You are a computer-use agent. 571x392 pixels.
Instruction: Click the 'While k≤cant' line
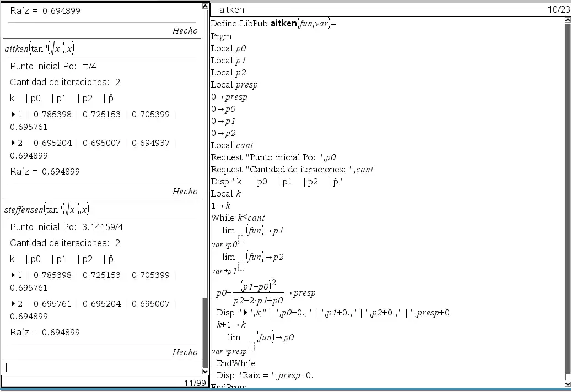point(238,218)
